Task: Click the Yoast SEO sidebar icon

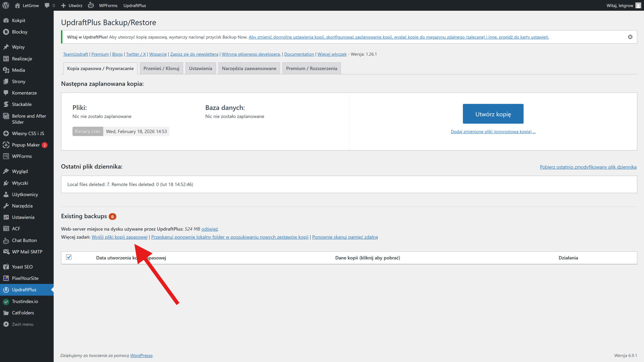Action: [6, 267]
